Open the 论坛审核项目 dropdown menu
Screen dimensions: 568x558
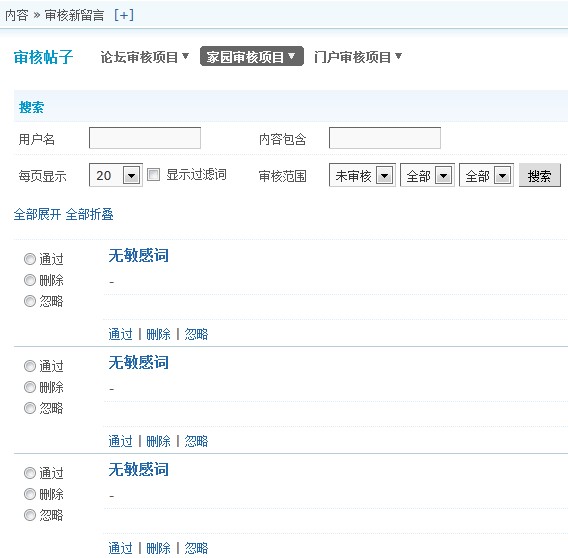pyautogui.click(x=145, y=57)
